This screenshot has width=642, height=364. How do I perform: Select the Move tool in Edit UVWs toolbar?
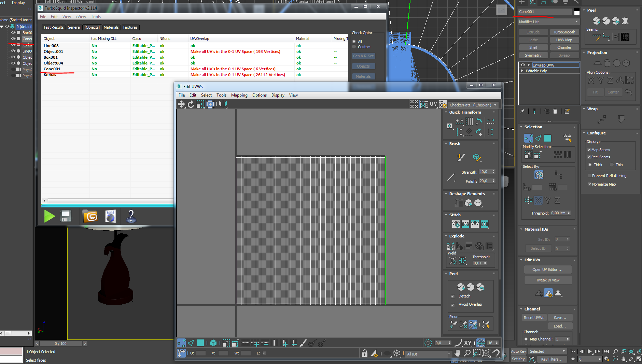181,104
